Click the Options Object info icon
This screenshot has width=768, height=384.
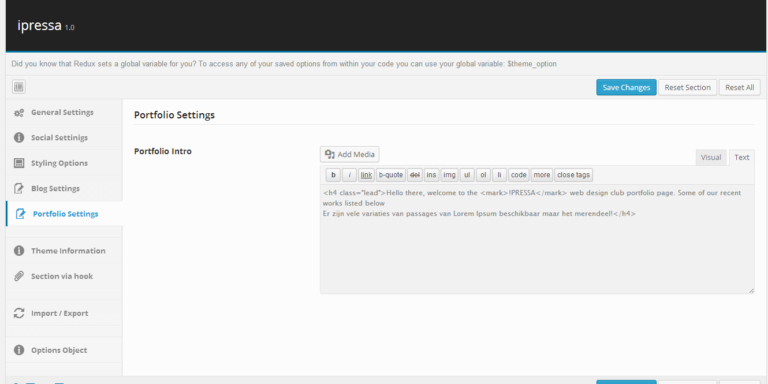click(19, 350)
